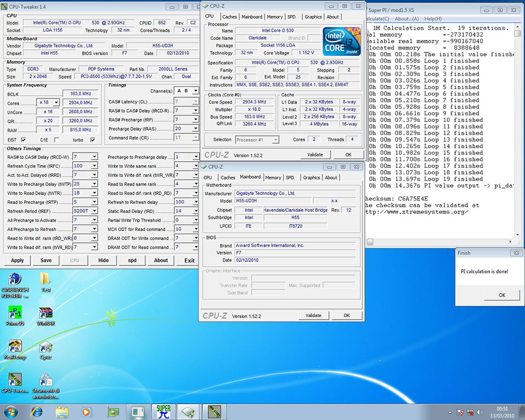Switch to Graphics tab in lower CPU-Z
The image size is (525, 420).
coord(311,178)
